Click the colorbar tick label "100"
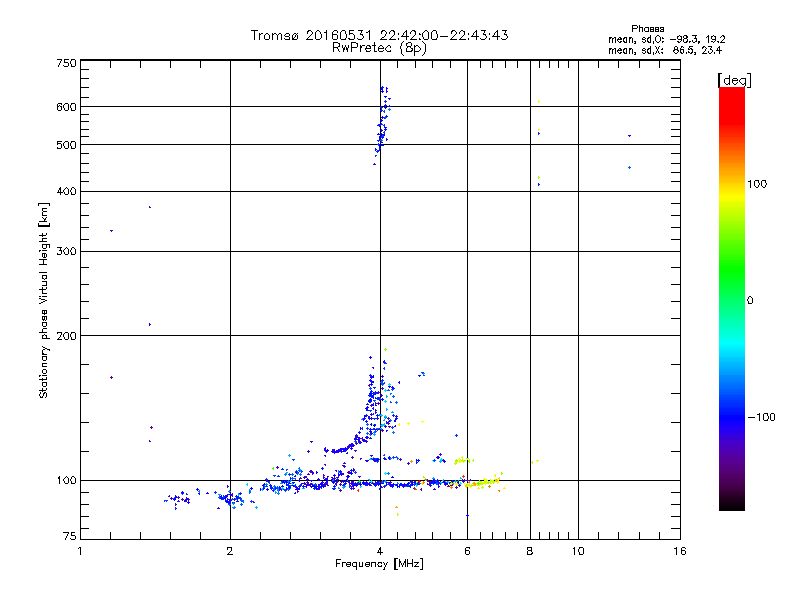The image size is (800, 600). 757,184
